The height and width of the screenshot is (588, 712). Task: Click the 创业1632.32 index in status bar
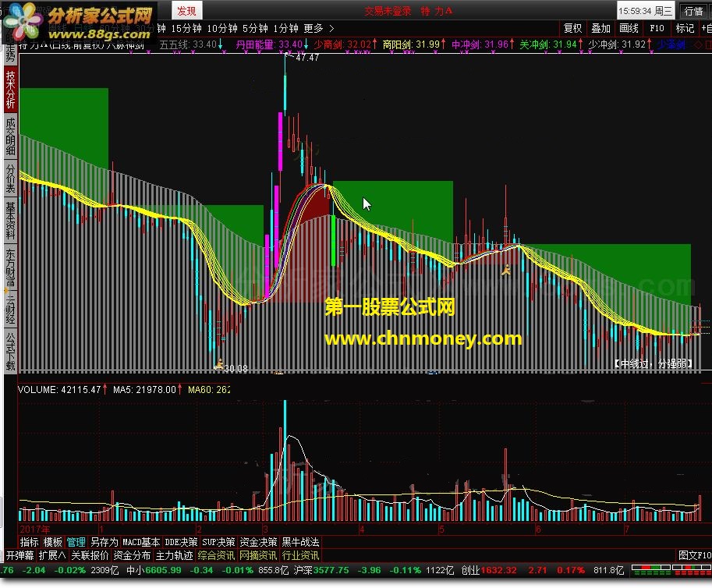(x=489, y=571)
